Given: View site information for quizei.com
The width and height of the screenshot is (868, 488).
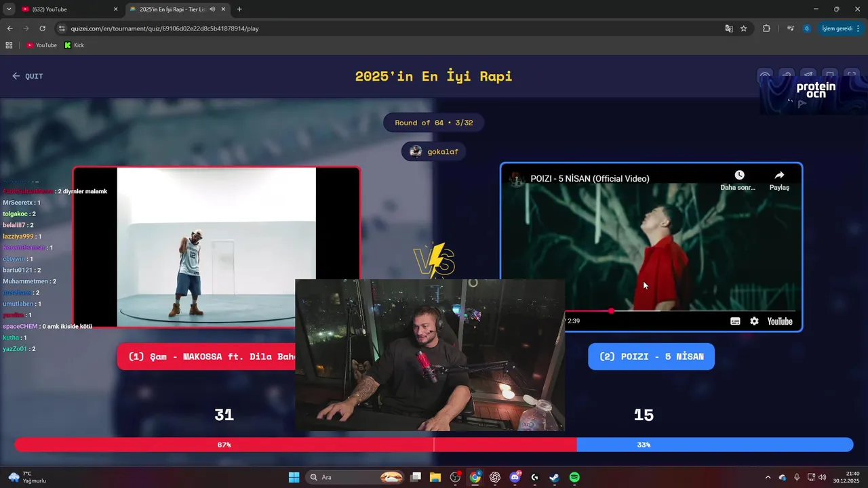Looking at the screenshot, I should (62, 28).
